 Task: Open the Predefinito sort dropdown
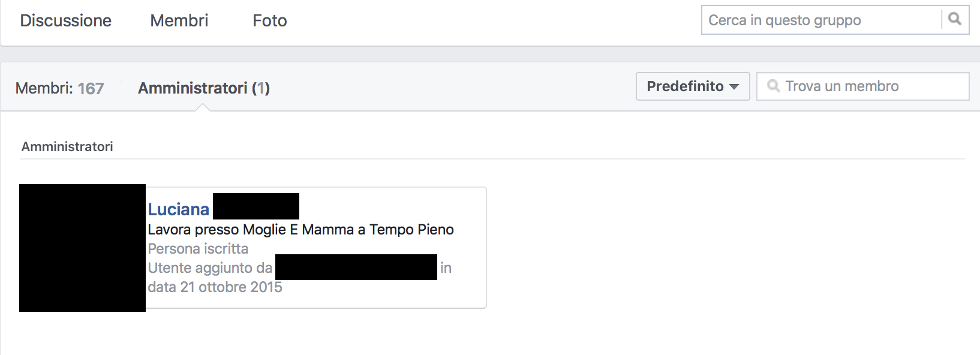pos(693,86)
